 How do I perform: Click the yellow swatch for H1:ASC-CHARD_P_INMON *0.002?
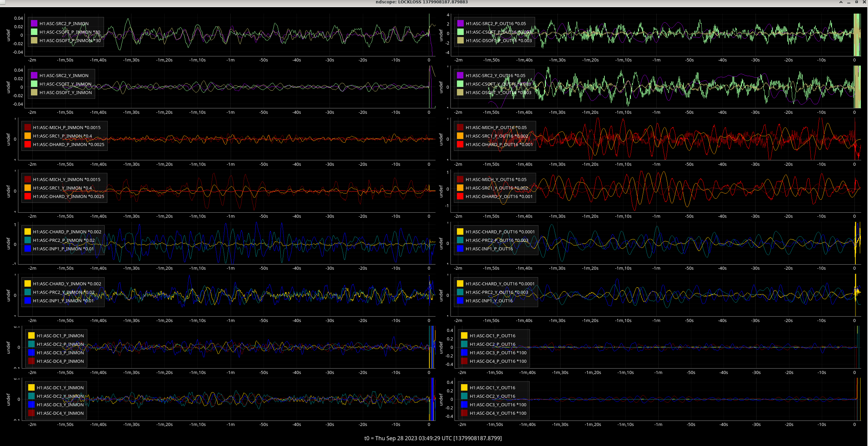tap(28, 232)
